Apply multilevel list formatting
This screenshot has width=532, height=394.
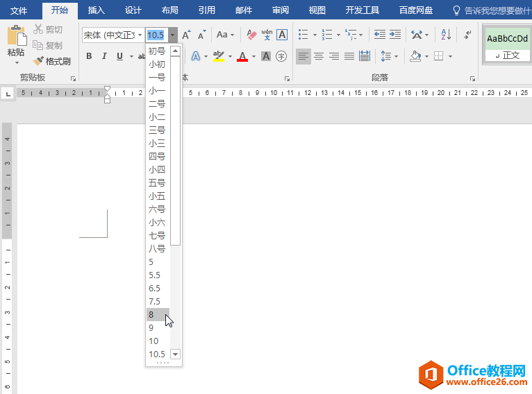pos(351,35)
